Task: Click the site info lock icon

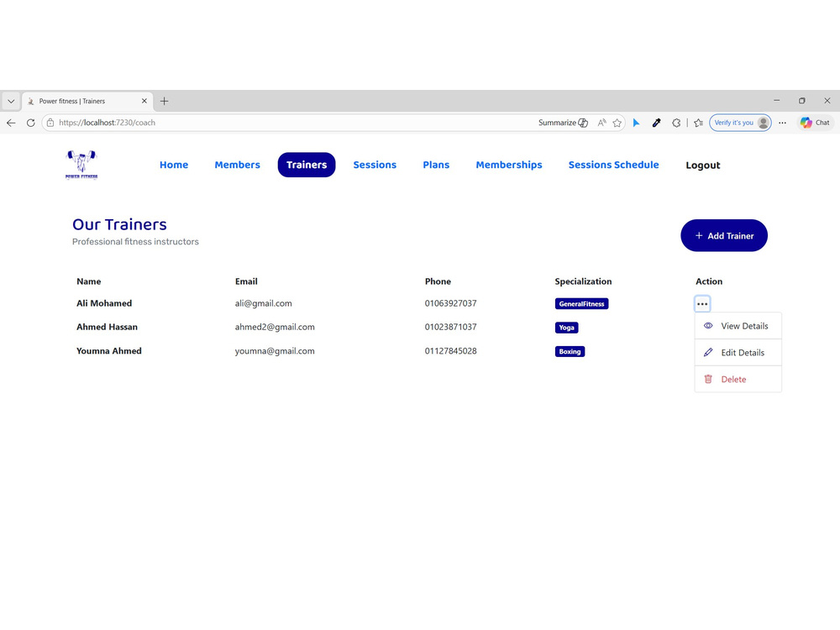Action: [50, 123]
